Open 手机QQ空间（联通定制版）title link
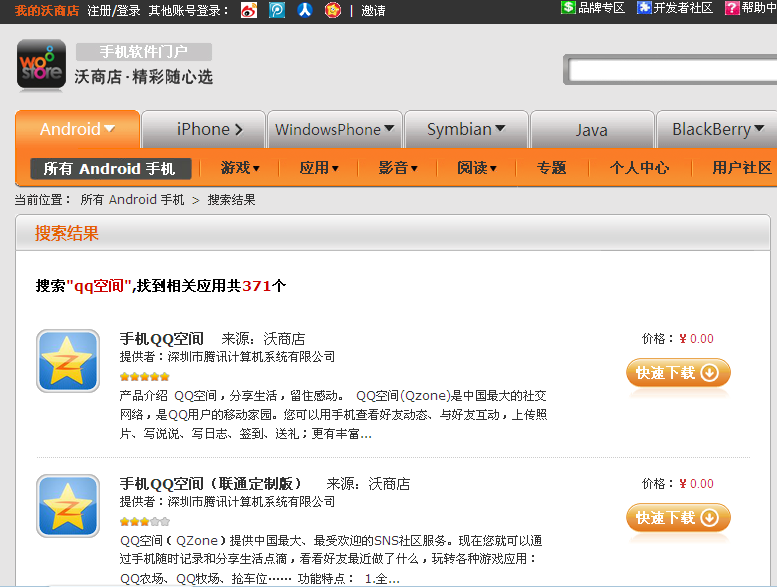The height and width of the screenshot is (587, 777). pos(211,484)
